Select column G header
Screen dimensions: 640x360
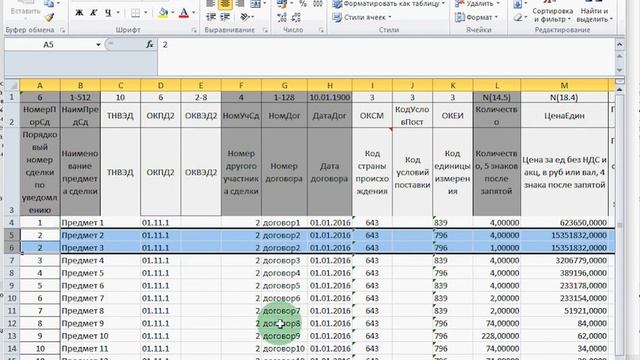pos(284,85)
